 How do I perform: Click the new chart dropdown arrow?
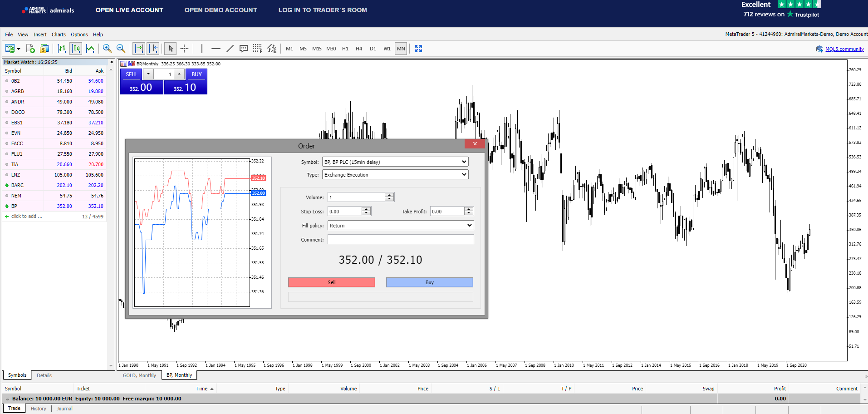(x=19, y=49)
